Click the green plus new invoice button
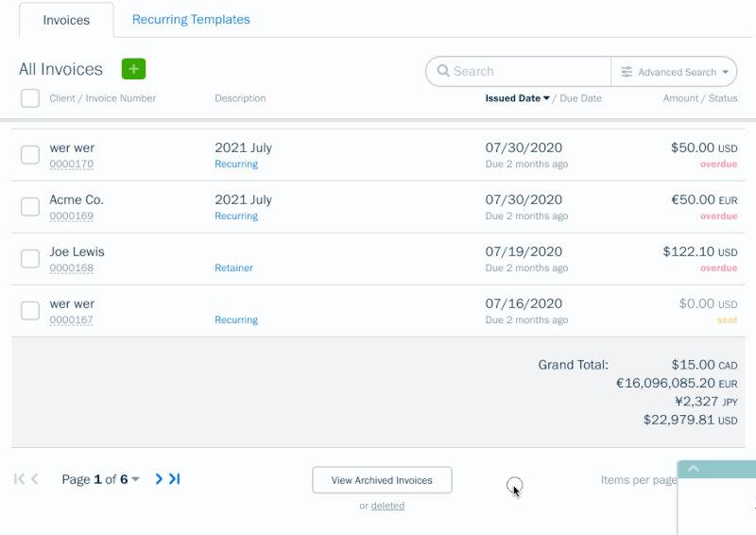This screenshot has width=756, height=535. tap(133, 69)
